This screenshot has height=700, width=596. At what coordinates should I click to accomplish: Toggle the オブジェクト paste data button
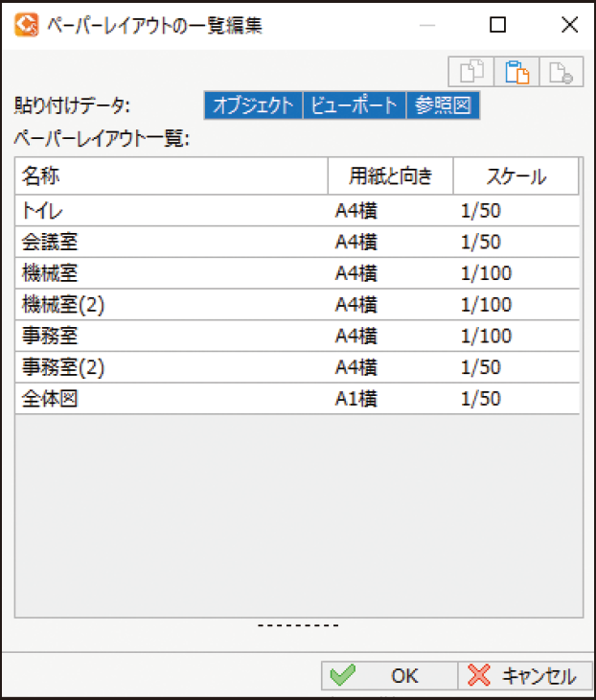coord(253,105)
